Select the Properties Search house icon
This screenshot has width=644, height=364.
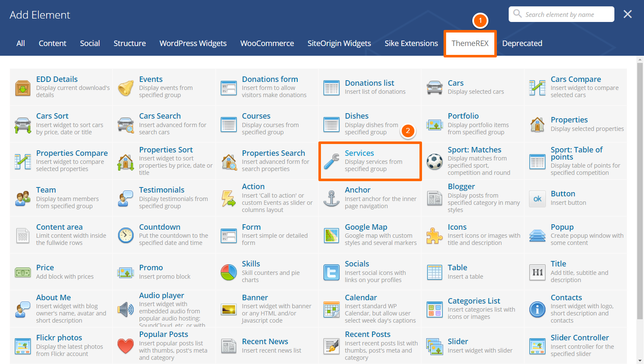(229, 162)
